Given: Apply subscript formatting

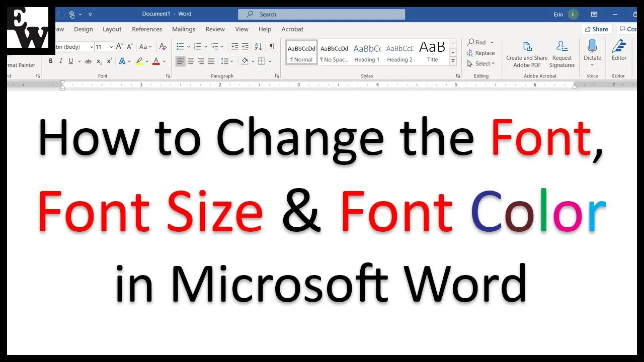Looking at the screenshot, I should [99, 61].
